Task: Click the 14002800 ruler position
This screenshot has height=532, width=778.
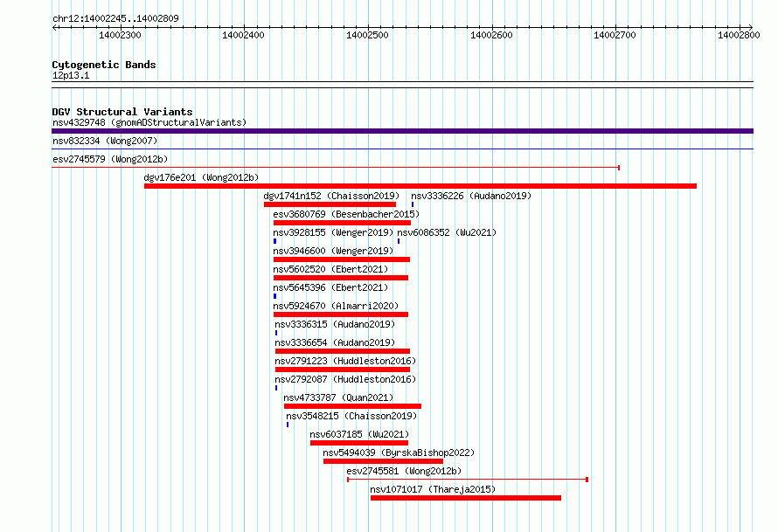Action: (x=740, y=35)
